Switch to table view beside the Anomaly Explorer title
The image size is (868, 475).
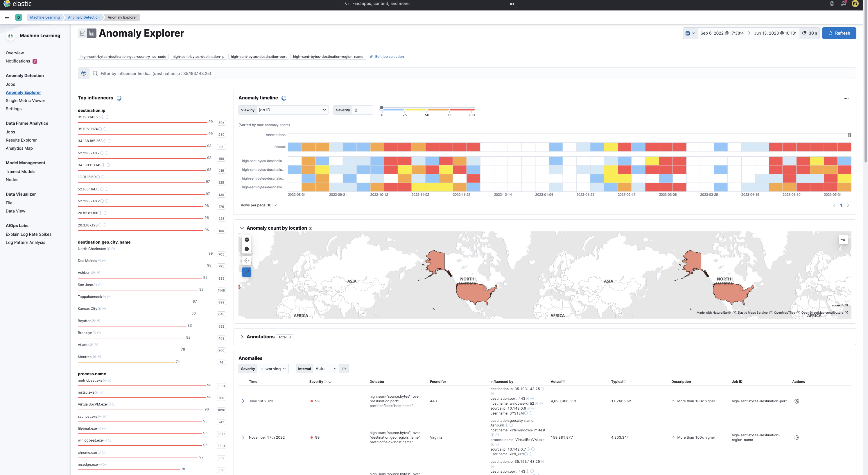[91, 33]
